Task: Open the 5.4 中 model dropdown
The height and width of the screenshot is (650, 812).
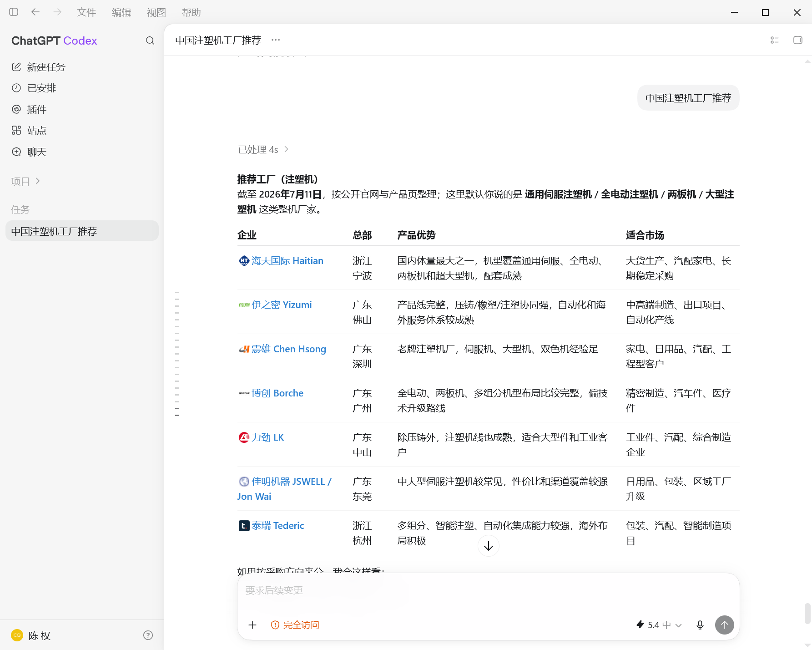Action: (659, 625)
